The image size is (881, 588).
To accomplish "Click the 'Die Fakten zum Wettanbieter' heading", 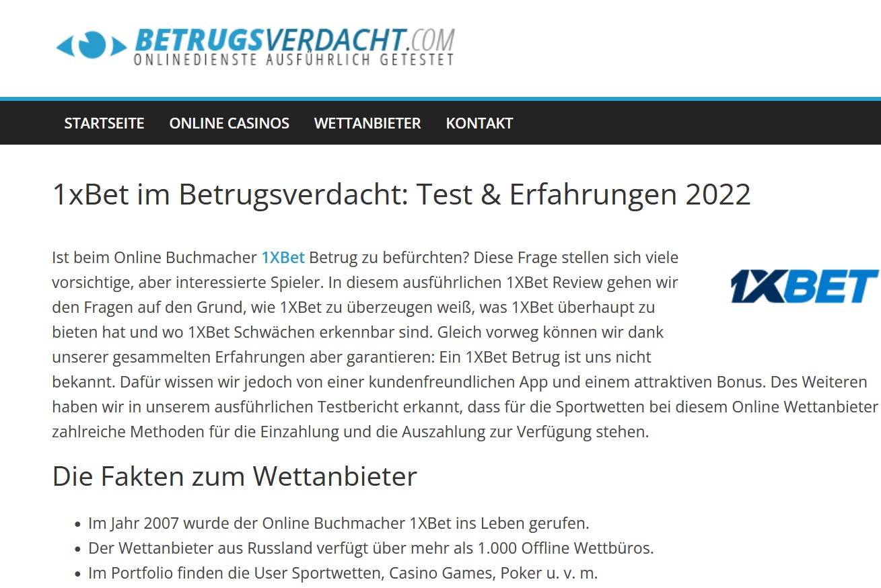I will [234, 476].
